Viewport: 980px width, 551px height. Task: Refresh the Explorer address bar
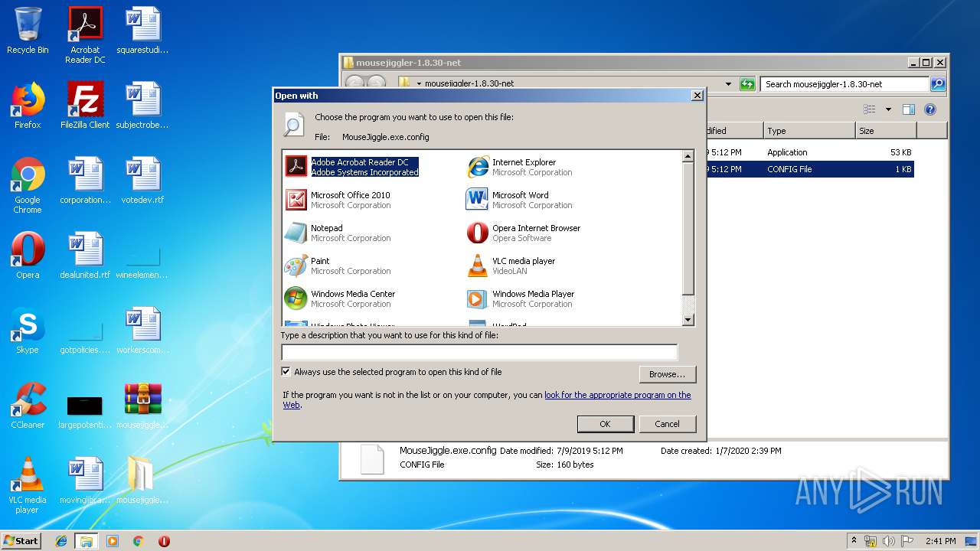[x=747, y=84]
